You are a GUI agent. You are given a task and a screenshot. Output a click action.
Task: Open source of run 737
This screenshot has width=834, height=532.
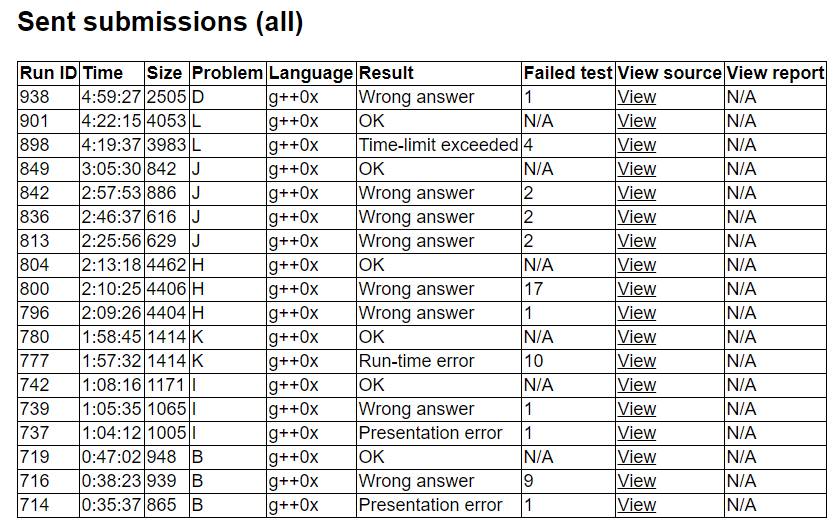(637, 433)
